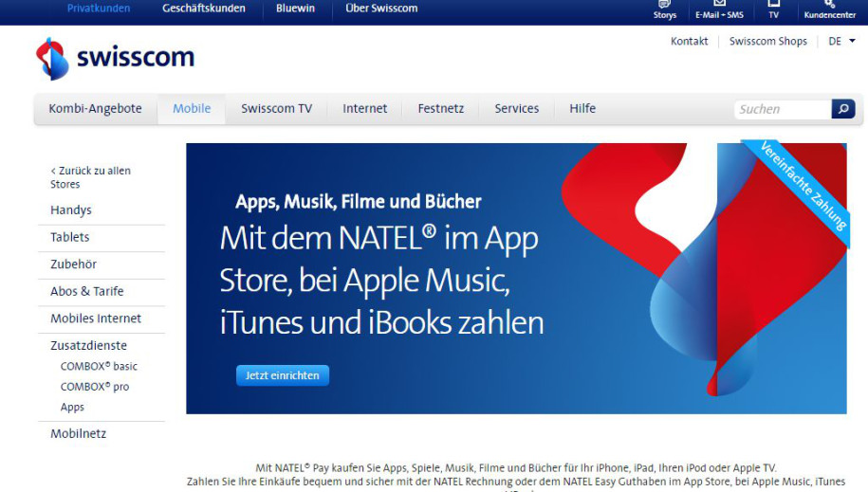Open Kundencenter gear icon

[829, 9]
